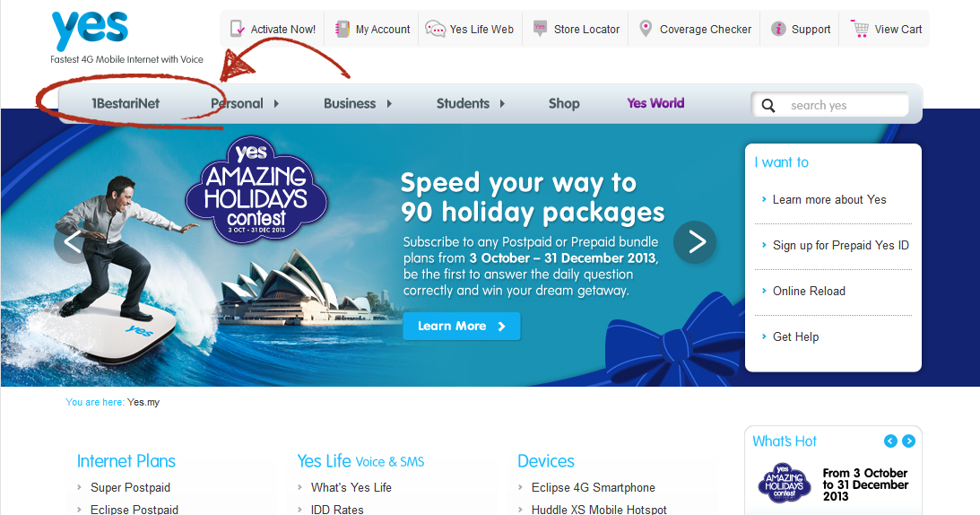Click the Yes.my breadcrumb
The width and height of the screenshot is (980, 515).
pyautogui.click(x=143, y=402)
